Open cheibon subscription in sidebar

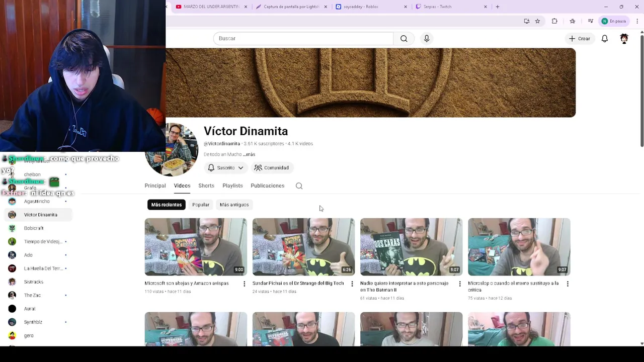click(x=38, y=174)
